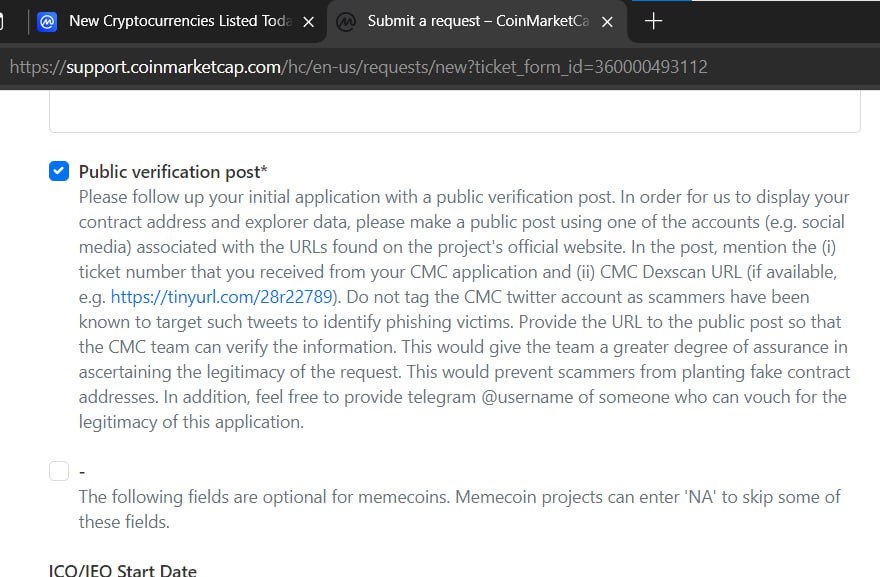
Task: Select the Submit a request – CoinMarketCap tab
Action: click(x=477, y=21)
